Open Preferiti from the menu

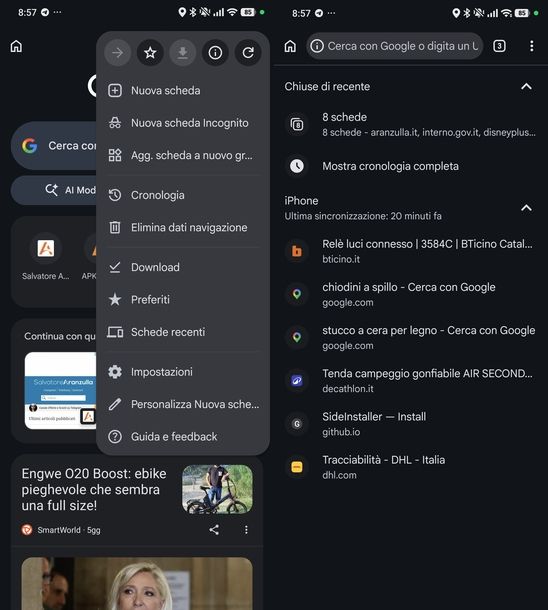[x=183, y=300]
